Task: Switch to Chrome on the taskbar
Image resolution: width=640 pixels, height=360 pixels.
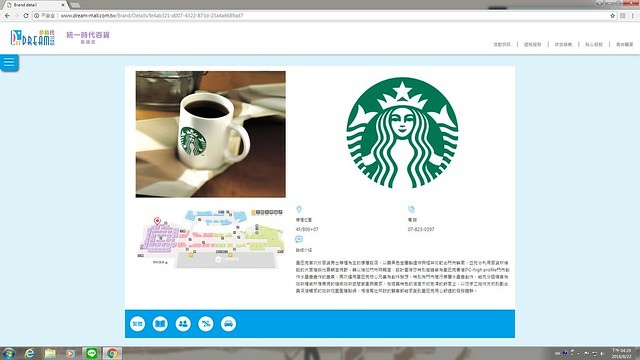Action: pyautogui.click(x=112, y=353)
